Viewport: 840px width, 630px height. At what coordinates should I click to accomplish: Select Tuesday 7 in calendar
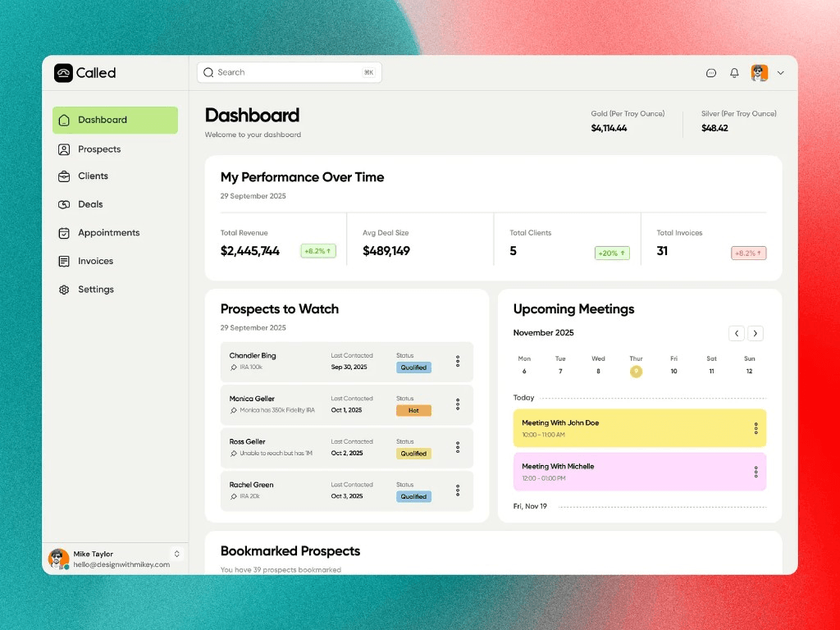[560, 372]
